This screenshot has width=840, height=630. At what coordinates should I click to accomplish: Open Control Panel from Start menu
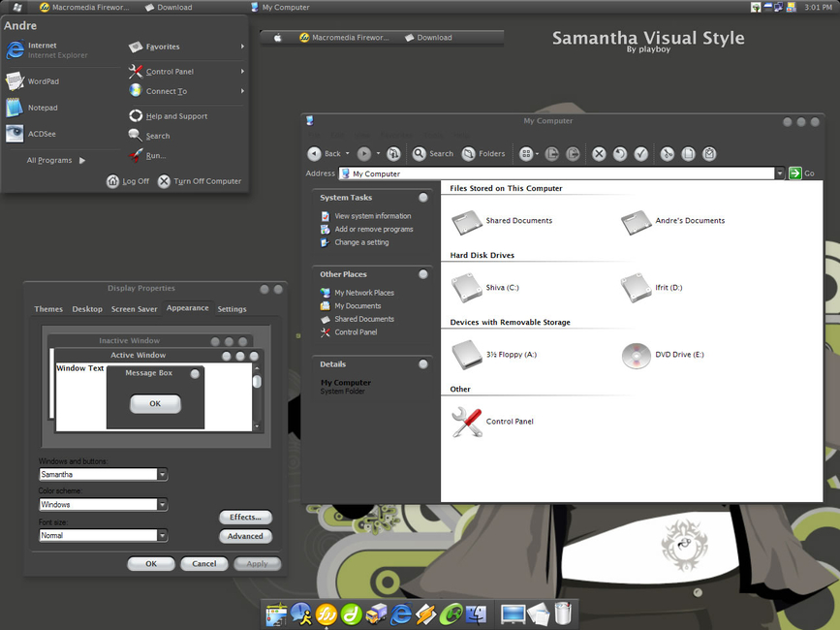point(186,72)
